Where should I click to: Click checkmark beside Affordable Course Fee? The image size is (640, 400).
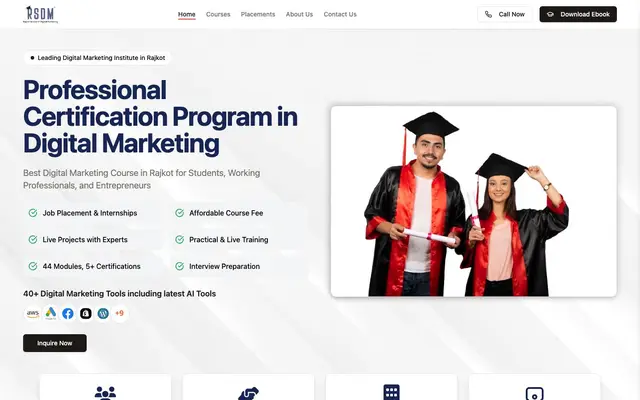tap(180, 213)
